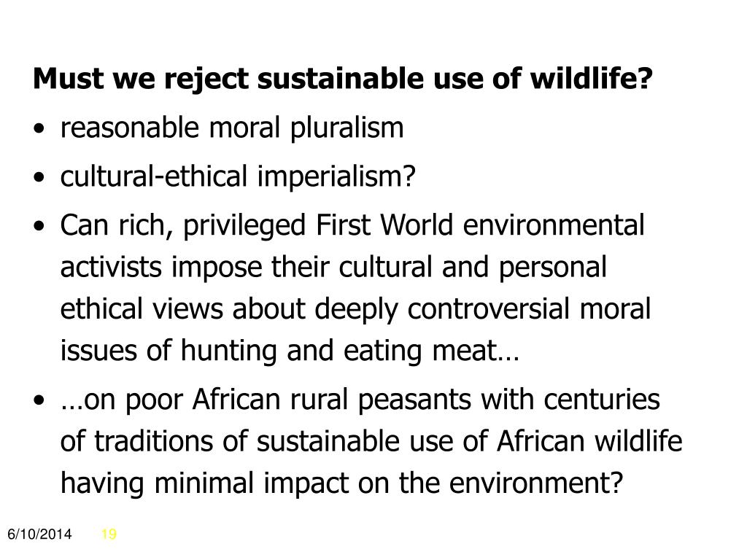Click the line 'issues of hunting and eating meat…'

point(290,351)
